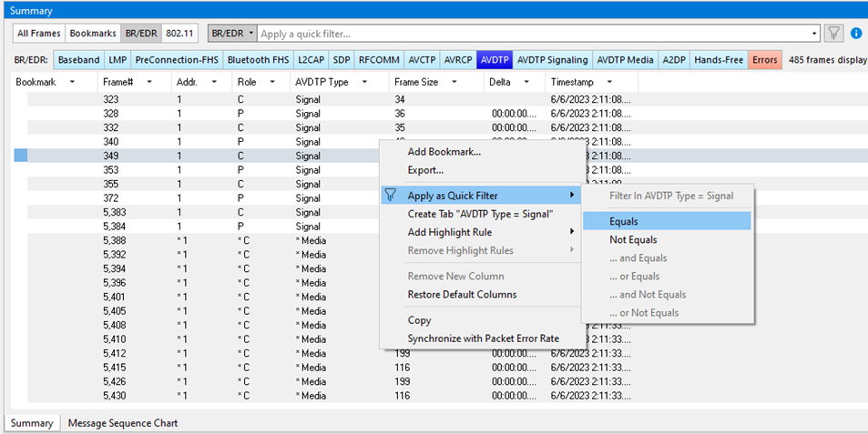Select the 802.11 view toggle
The image size is (868, 434).
(180, 33)
